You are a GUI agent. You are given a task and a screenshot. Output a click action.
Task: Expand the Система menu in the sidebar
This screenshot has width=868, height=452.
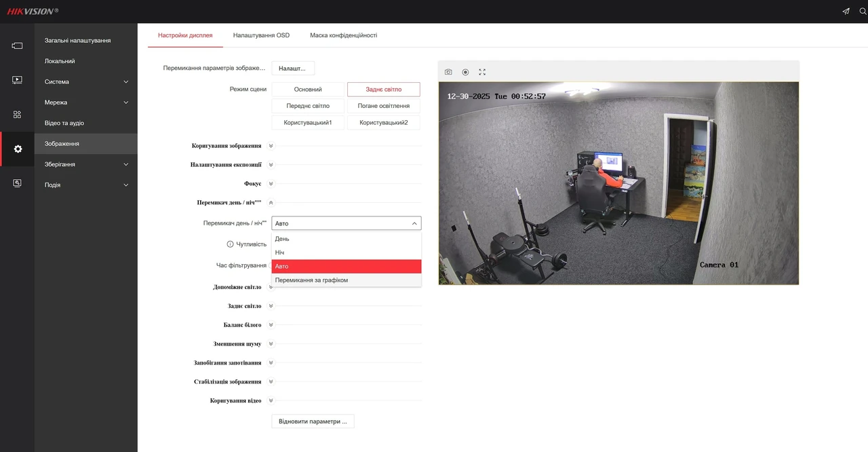click(86, 82)
